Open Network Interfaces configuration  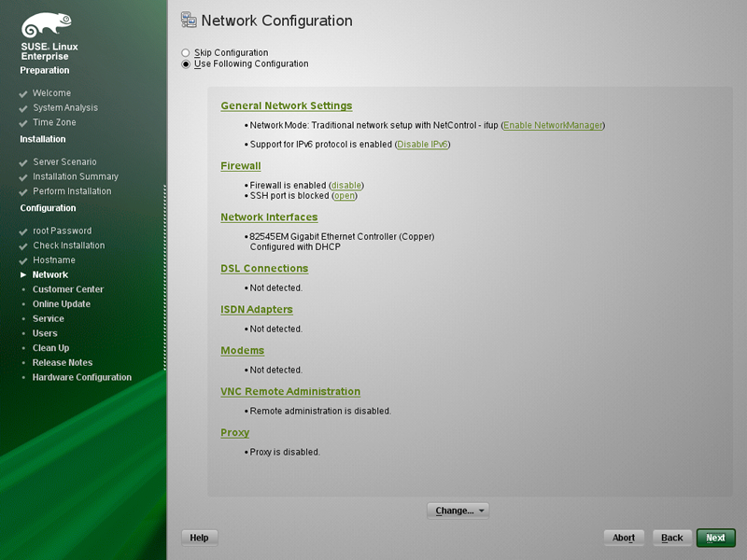point(269,217)
